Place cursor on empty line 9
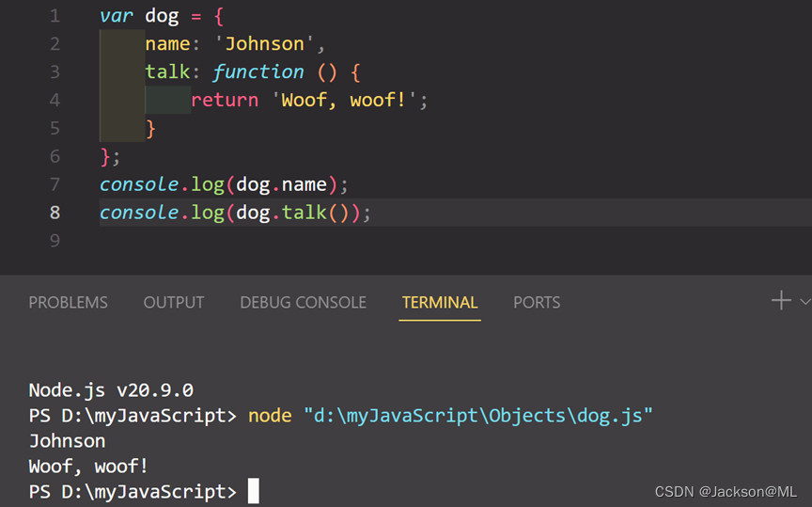 (282, 241)
